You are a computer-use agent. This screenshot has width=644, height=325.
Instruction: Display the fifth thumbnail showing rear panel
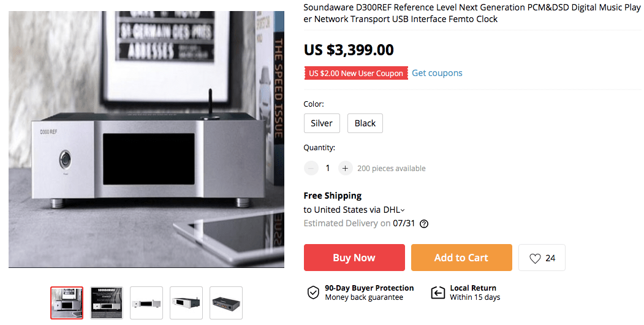point(226,303)
